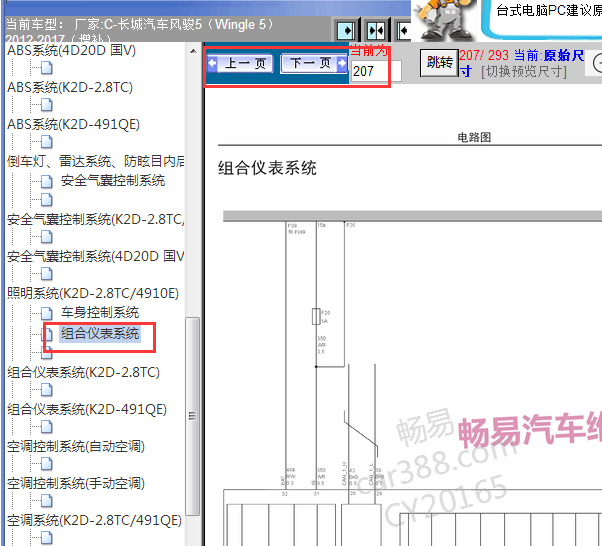The width and height of the screenshot is (602, 546).
Task: Select 空调系统(K2D-2.8TC/491QE) tree node
Action: 94,521
